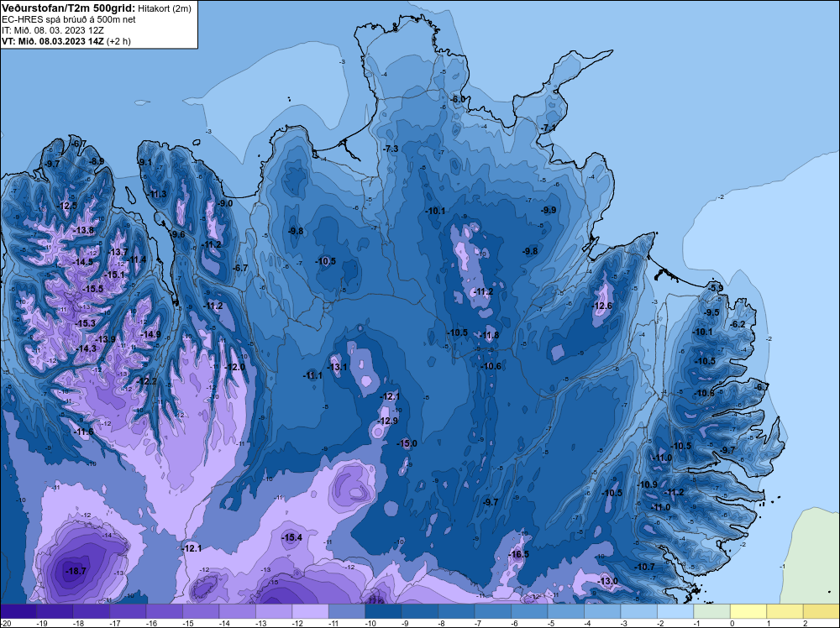Image resolution: width=840 pixels, height=628 pixels.
Task: Click the -14.9 temperature label
Action: 150,334
